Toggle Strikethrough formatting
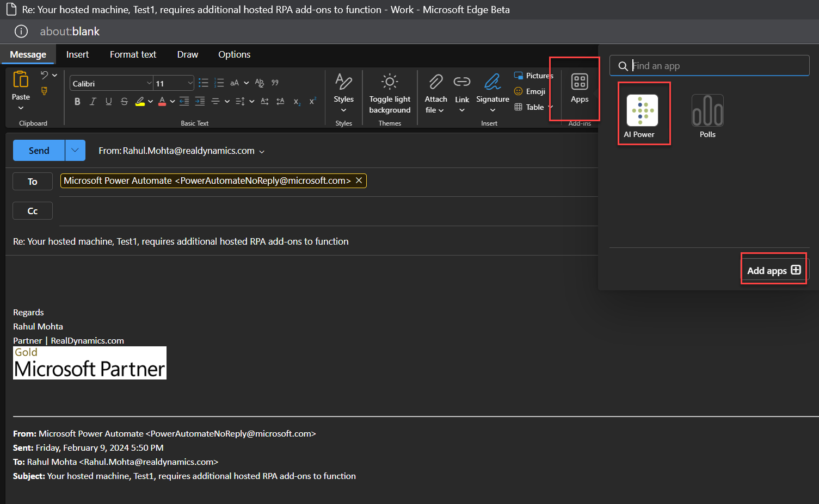The height and width of the screenshot is (504, 819). point(124,101)
